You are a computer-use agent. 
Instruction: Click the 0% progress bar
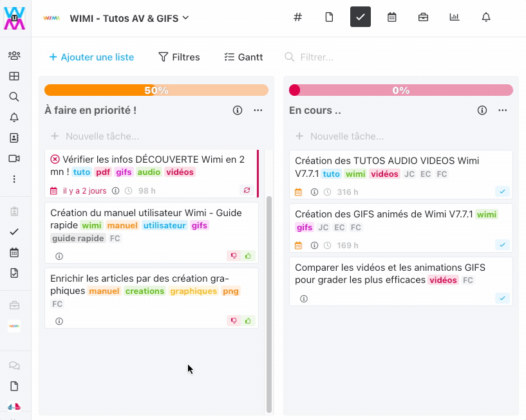tap(401, 90)
